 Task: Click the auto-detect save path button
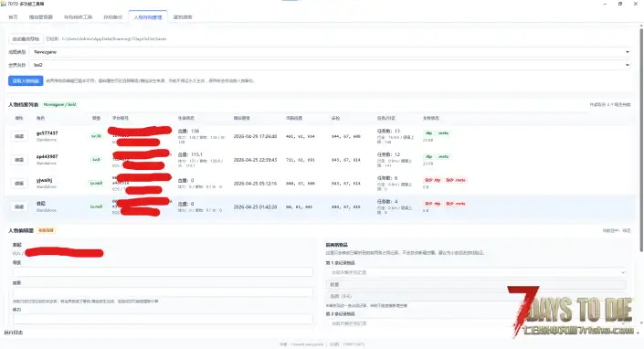(26, 39)
